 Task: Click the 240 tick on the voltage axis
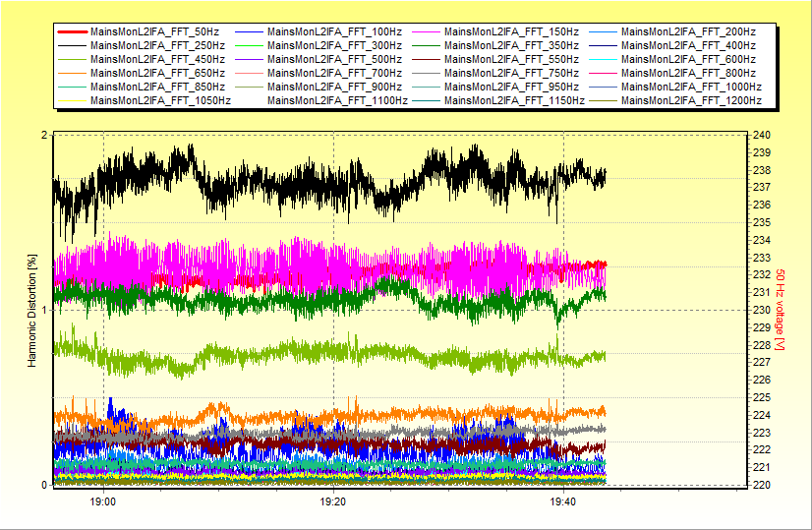coord(762,135)
